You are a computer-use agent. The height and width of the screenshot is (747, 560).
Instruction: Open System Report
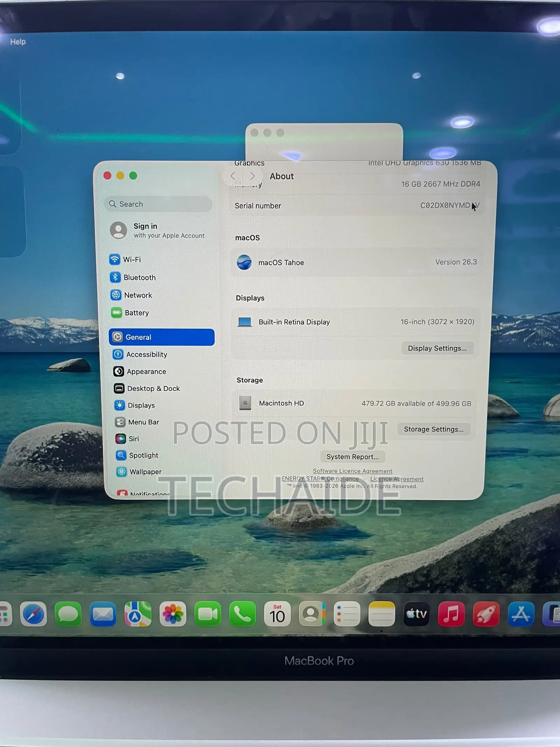[x=352, y=457]
